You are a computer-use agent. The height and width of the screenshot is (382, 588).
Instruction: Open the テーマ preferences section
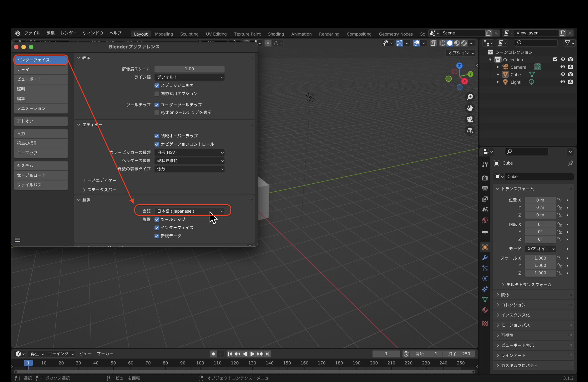[41, 70]
